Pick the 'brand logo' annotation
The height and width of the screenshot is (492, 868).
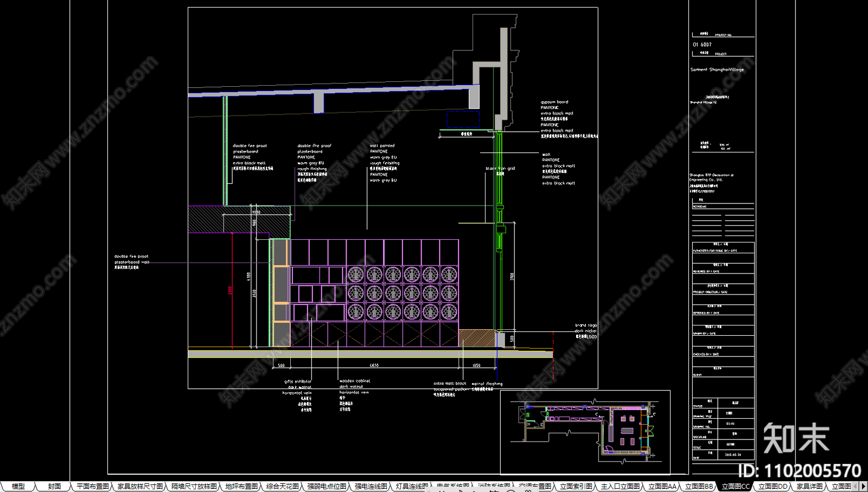click(586, 325)
